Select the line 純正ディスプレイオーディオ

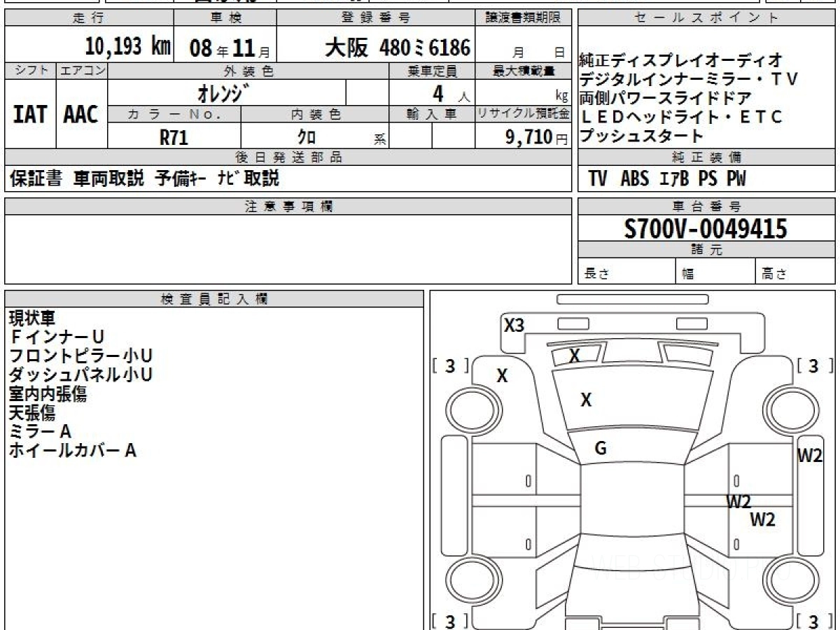click(x=681, y=60)
